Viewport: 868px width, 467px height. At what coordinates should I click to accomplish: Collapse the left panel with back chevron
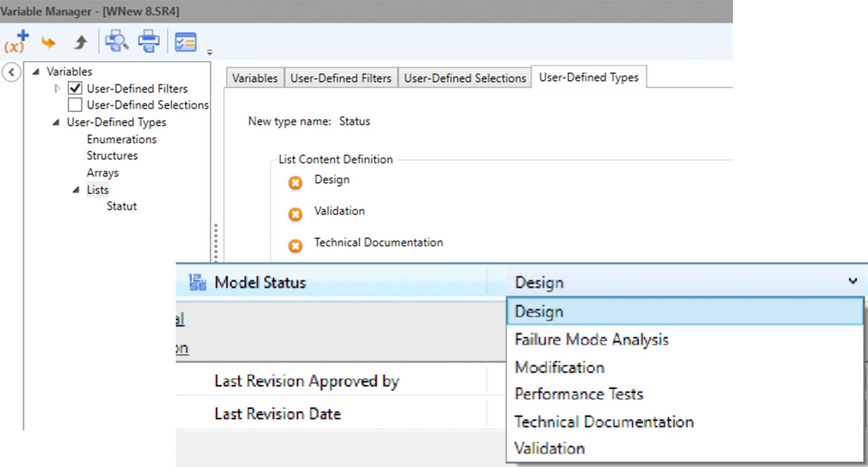(x=11, y=72)
